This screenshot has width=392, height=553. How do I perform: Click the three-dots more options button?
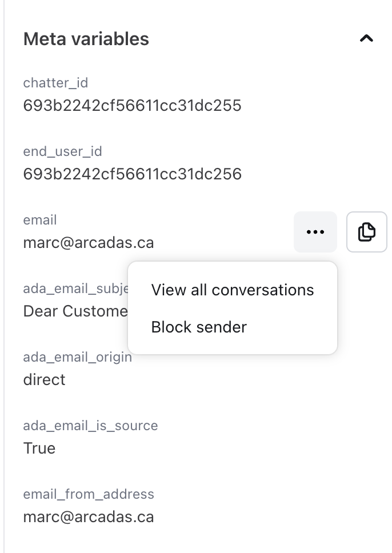[315, 232]
